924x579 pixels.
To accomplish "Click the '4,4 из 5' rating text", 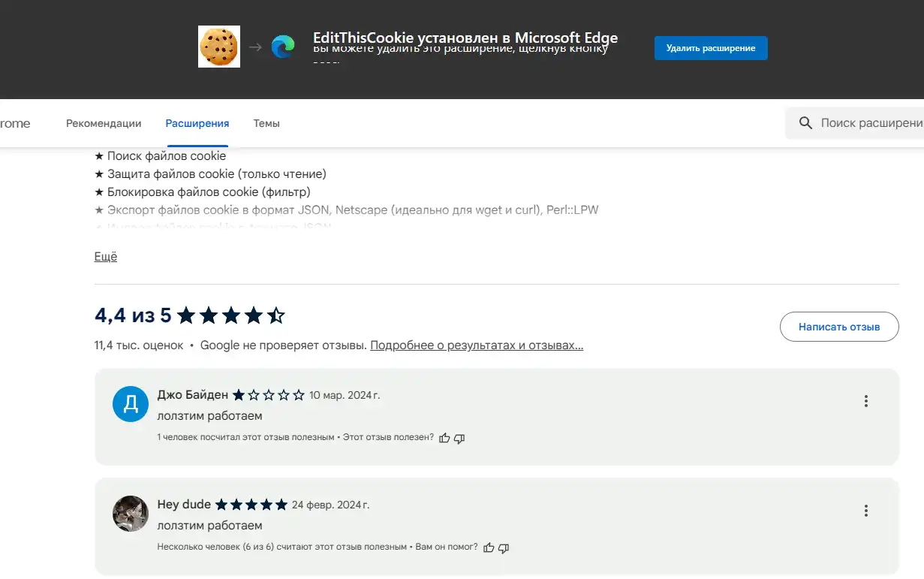I will [x=133, y=315].
